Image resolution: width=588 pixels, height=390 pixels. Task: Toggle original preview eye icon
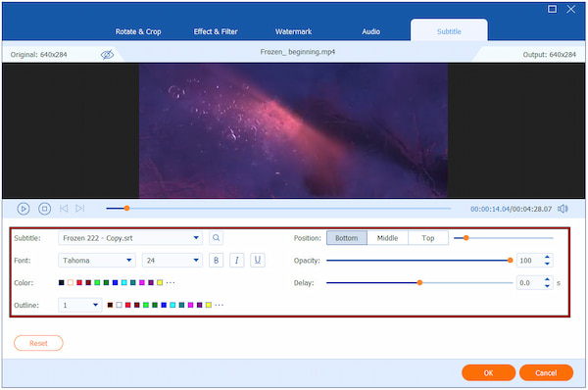point(107,55)
